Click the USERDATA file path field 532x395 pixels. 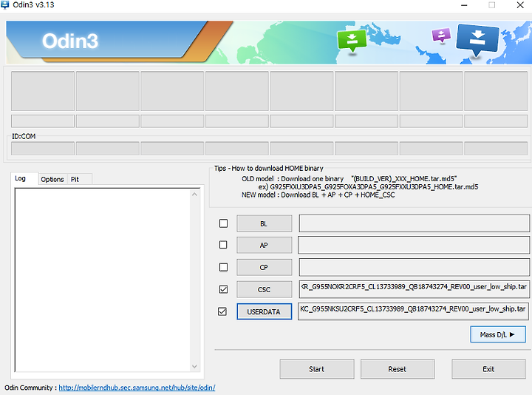click(413, 311)
